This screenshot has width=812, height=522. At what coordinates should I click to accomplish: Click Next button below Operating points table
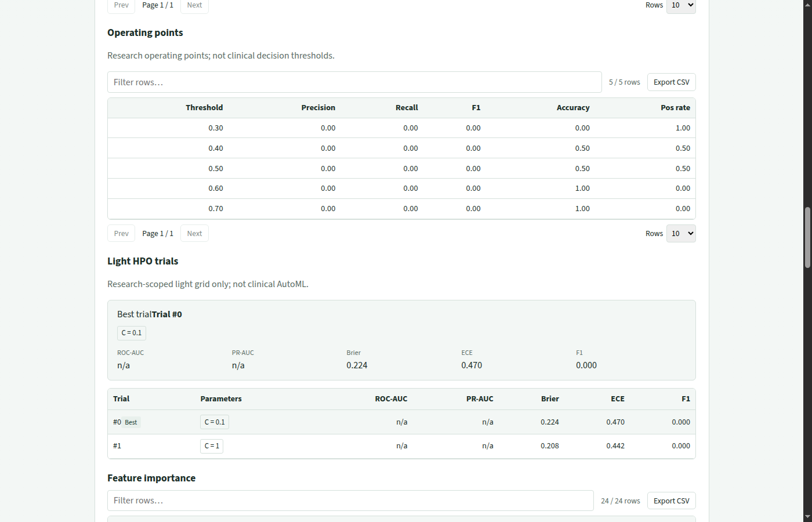coord(194,233)
